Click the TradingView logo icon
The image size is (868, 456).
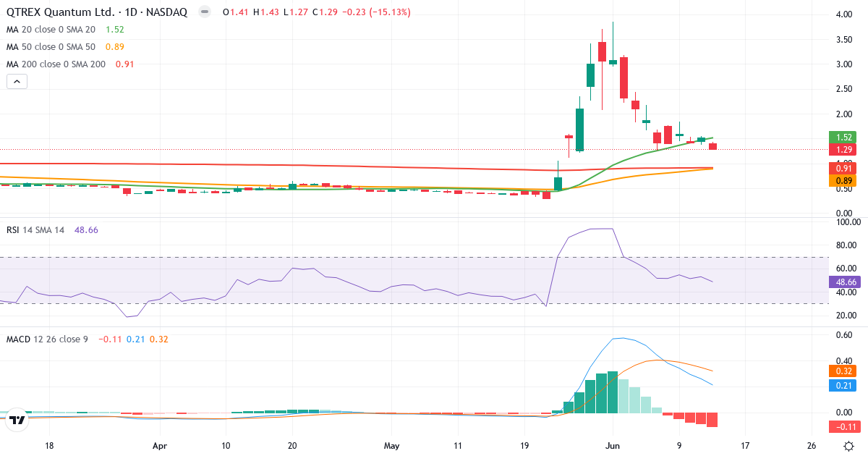17,418
